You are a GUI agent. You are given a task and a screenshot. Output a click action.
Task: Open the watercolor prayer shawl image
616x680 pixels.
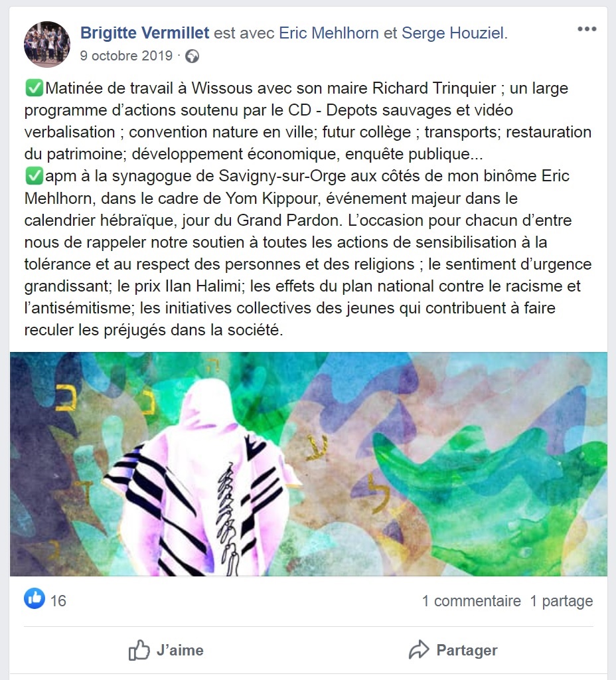(308, 464)
